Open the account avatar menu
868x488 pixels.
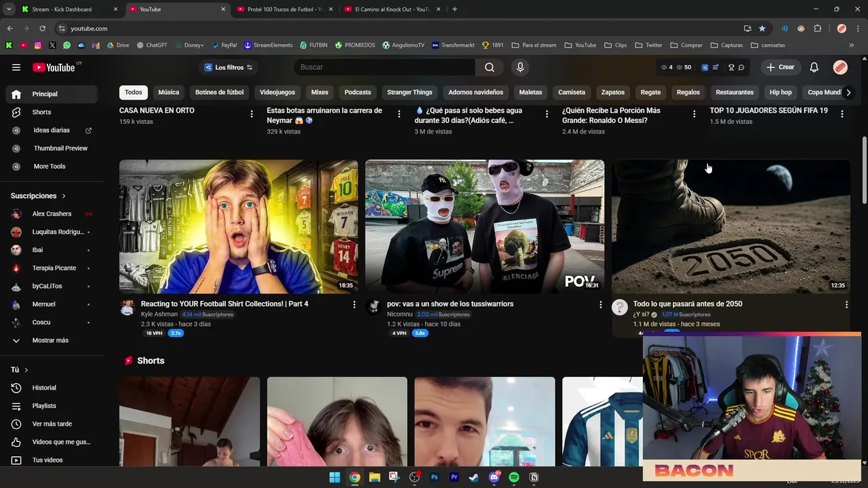tap(840, 67)
